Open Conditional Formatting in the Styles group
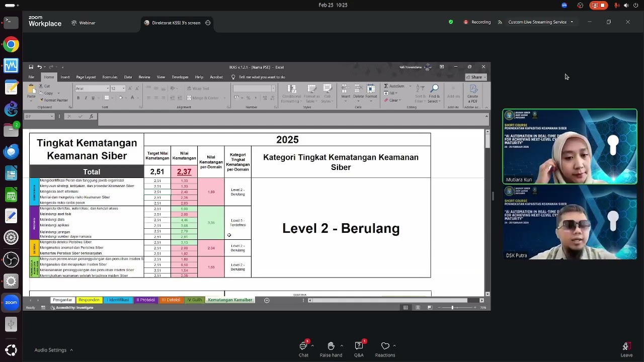The image size is (644, 362). click(x=291, y=94)
